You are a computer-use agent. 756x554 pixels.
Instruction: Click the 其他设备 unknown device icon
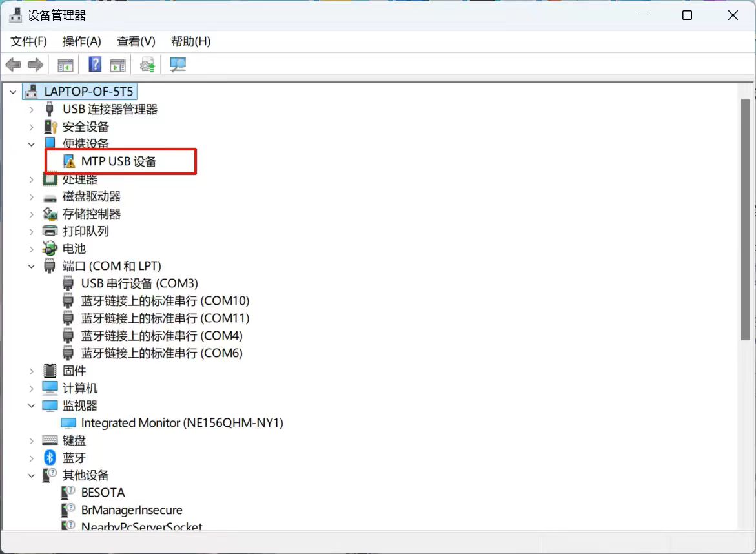point(50,475)
